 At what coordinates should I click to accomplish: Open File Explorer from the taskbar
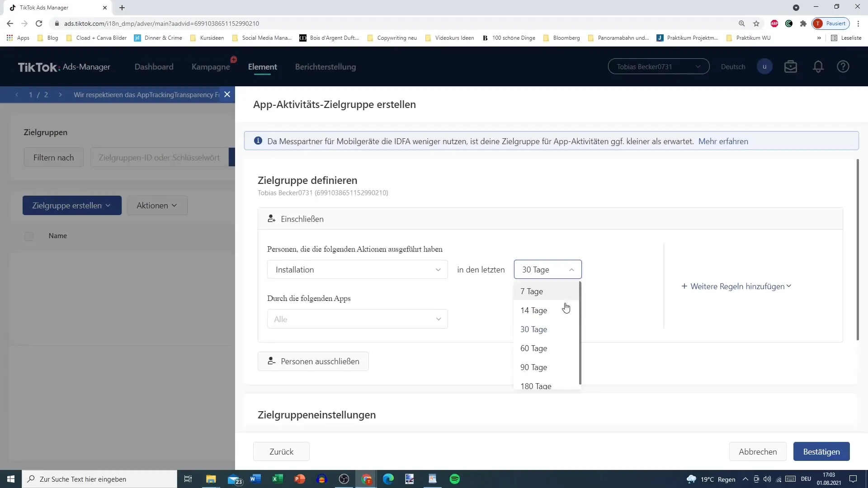tap(211, 479)
